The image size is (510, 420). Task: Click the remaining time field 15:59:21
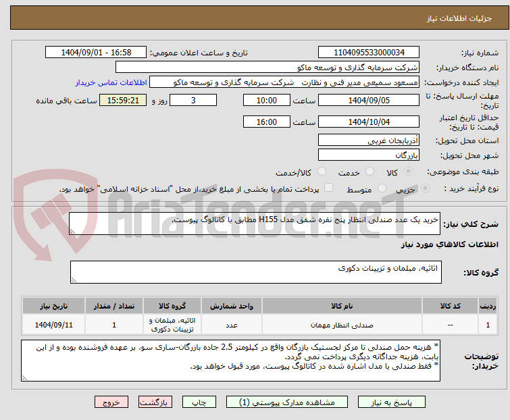(x=123, y=100)
